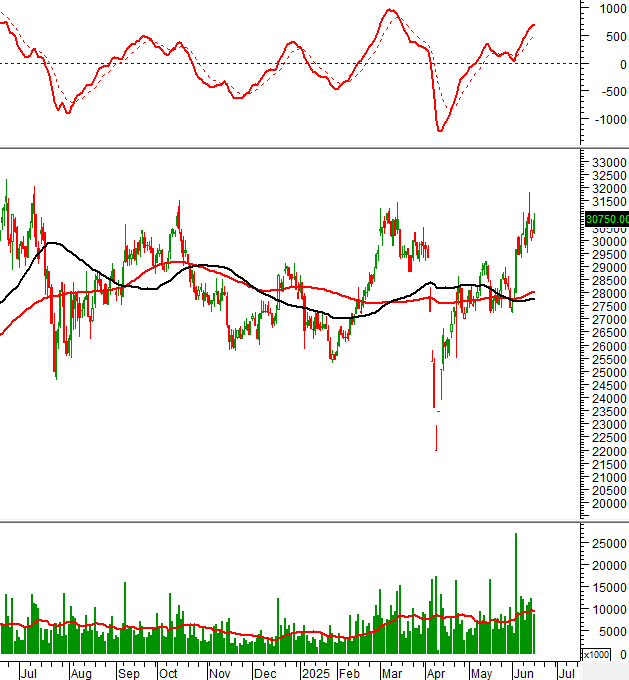Click the 0 label on the volume axis
This screenshot has height=680, width=629.
623,654
